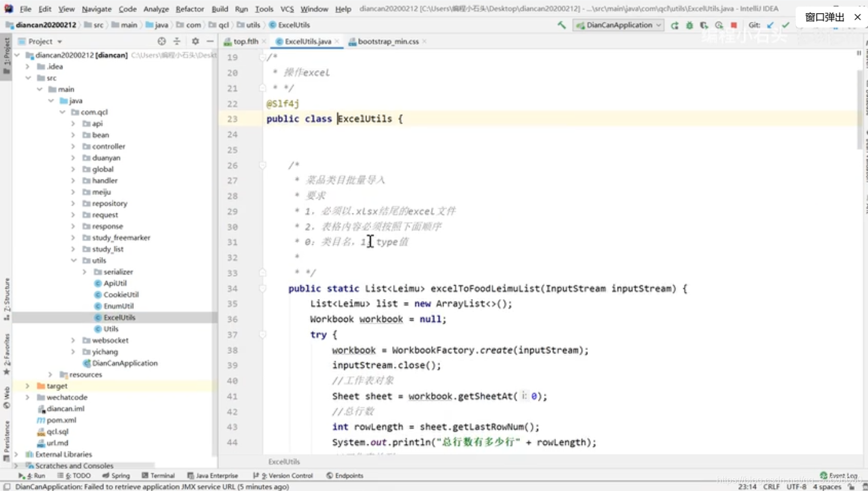868x491 pixels.
Task: Open the Terminal tool window
Action: click(x=158, y=475)
